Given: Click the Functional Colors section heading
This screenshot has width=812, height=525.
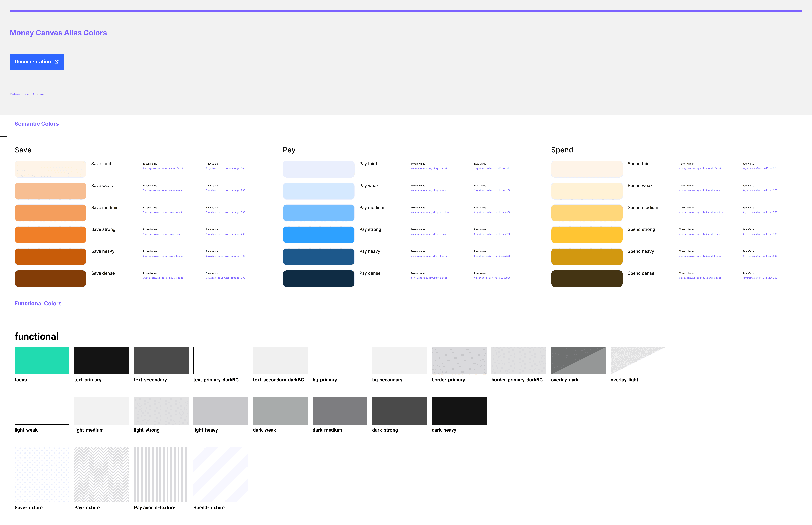Looking at the screenshot, I should [38, 303].
